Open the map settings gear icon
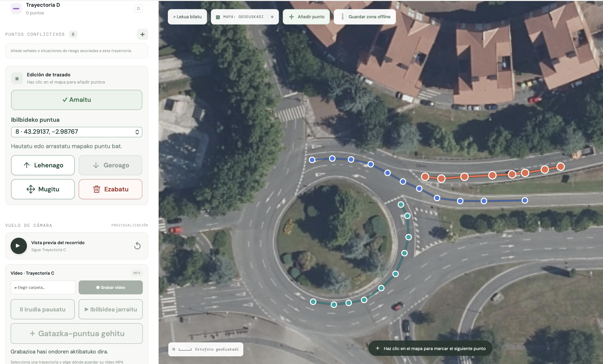 [272, 17]
